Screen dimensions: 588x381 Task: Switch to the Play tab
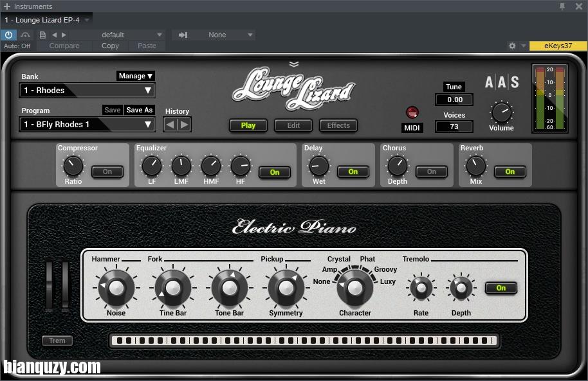(x=248, y=125)
